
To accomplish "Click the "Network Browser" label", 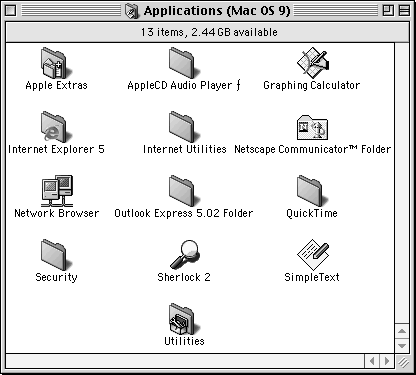I will (x=57, y=213).
